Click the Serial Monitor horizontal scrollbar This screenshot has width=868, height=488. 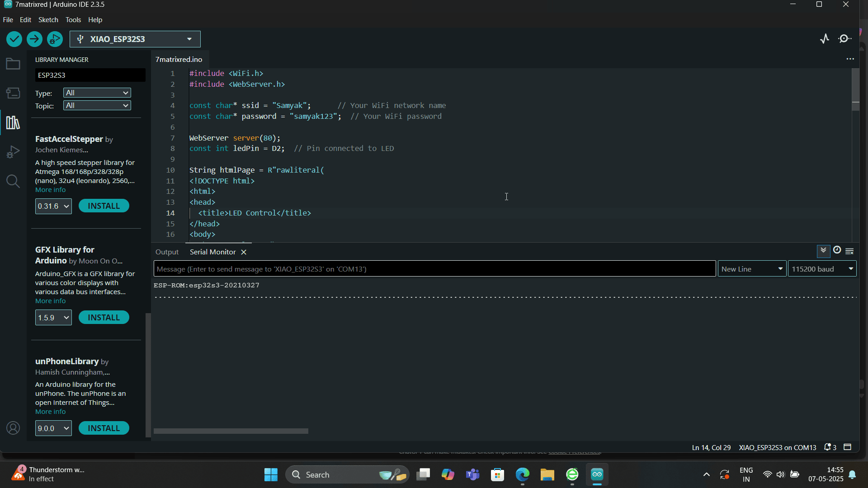click(x=231, y=431)
